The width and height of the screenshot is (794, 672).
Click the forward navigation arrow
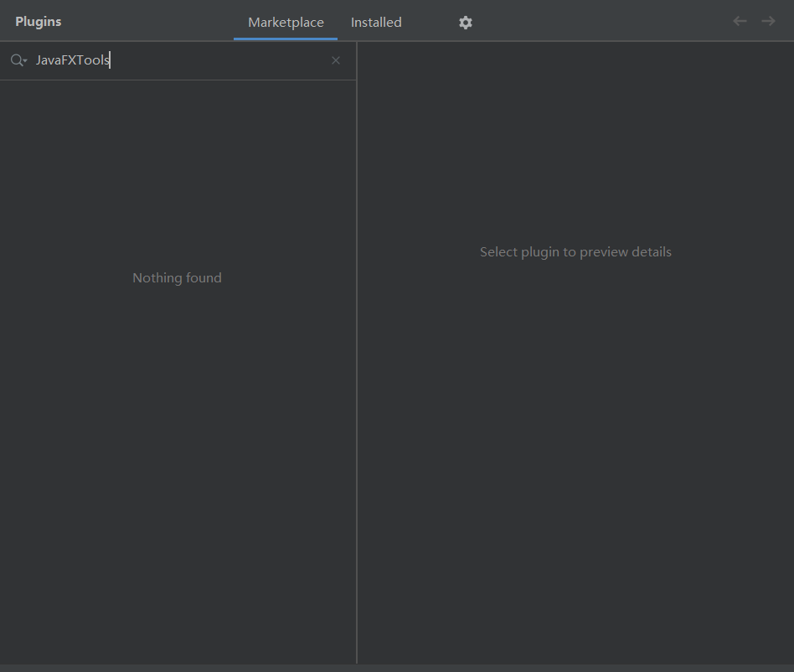pyautogui.click(x=768, y=21)
